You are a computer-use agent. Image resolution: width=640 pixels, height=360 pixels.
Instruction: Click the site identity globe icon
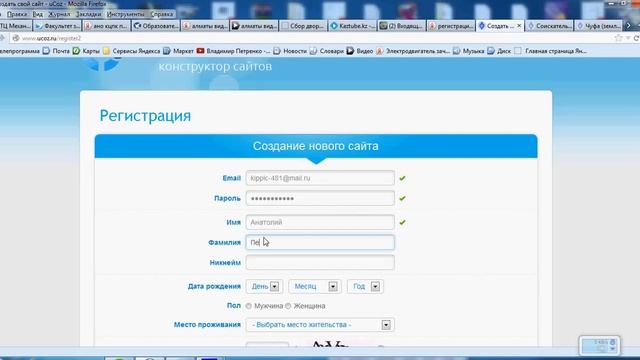pyautogui.click(x=16, y=38)
